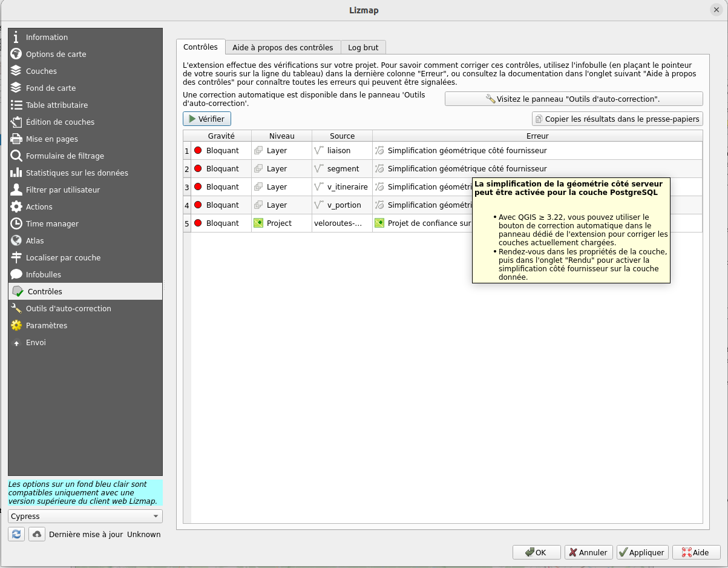Open Formulaire de filtrage section
This screenshot has width=728, height=568.
85,156
